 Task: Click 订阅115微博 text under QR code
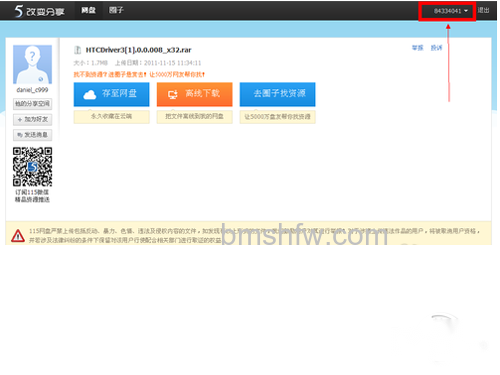(32, 192)
